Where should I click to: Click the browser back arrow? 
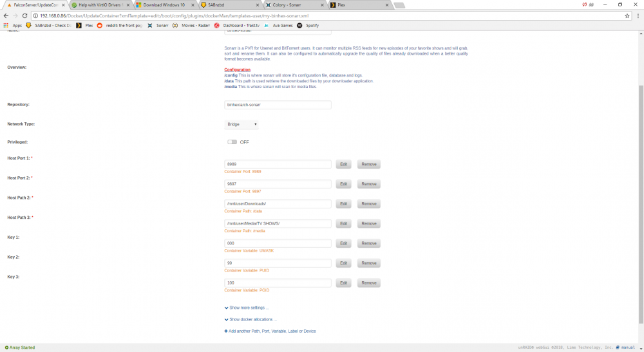pyautogui.click(x=6, y=15)
